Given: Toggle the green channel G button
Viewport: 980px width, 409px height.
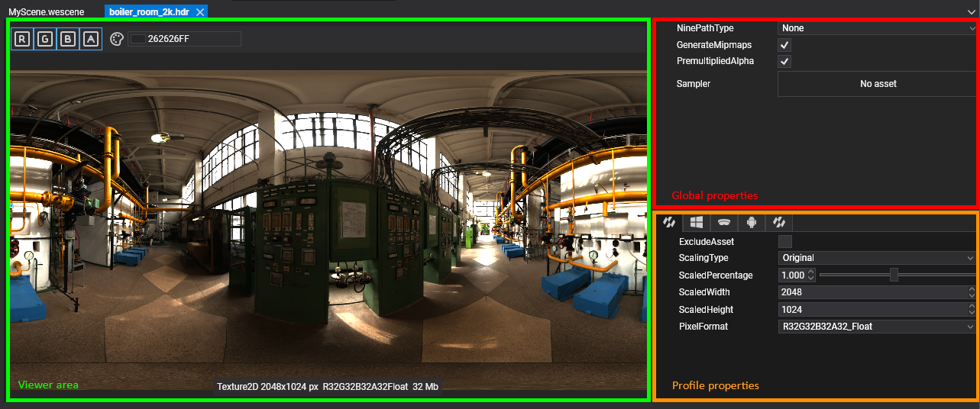Looking at the screenshot, I should (x=45, y=39).
